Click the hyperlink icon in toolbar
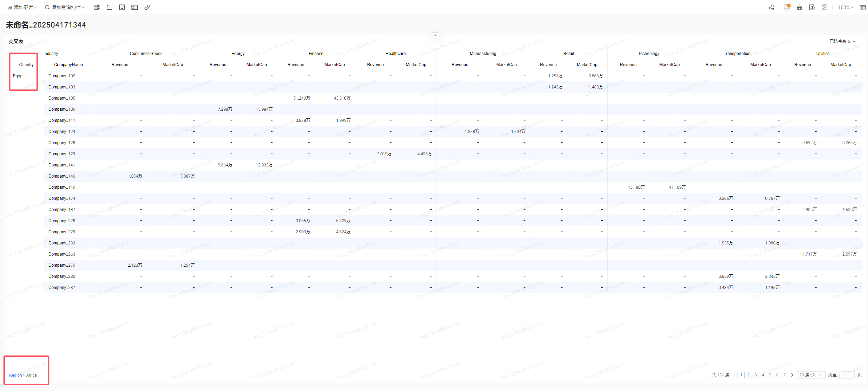The image size is (868, 391). 147,7
